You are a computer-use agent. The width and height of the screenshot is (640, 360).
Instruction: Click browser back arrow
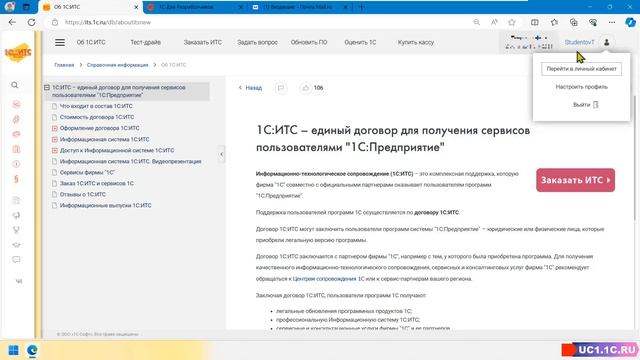pos(12,22)
